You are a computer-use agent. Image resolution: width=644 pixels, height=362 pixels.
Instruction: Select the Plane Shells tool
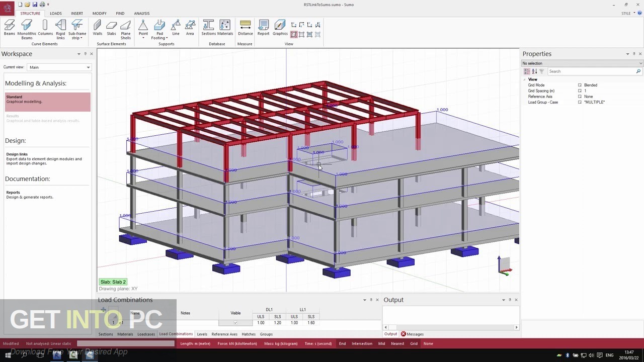pos(126,29)
